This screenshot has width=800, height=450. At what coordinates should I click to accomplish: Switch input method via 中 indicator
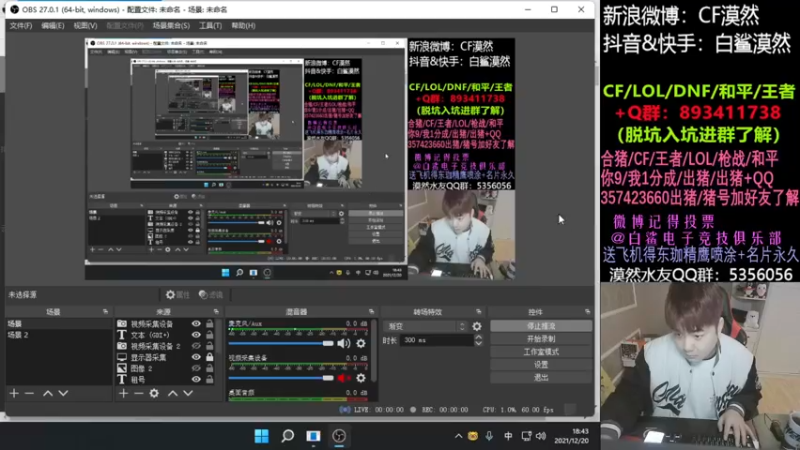tap(508, 436)
